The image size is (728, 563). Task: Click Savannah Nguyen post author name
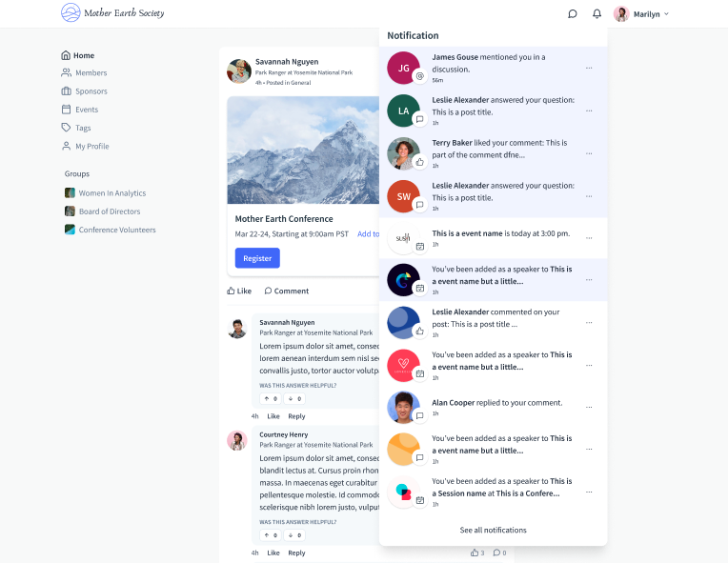[x=287, y=62]
